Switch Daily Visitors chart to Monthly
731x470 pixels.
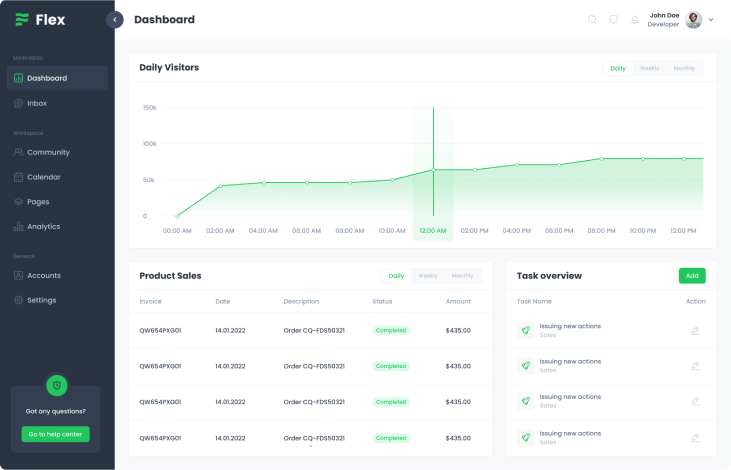click(x=684, y=68)
